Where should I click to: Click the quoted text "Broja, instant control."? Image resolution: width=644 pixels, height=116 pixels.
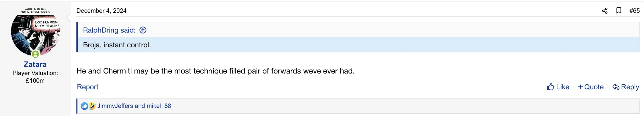point(117,45)
